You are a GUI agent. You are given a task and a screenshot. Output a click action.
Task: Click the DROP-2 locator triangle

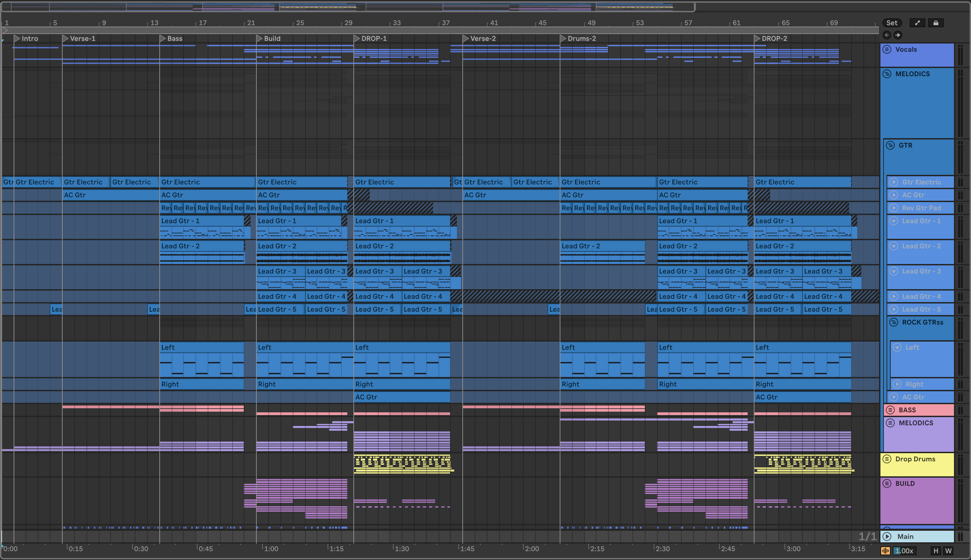pyautogui.click(x=757, y=38)
